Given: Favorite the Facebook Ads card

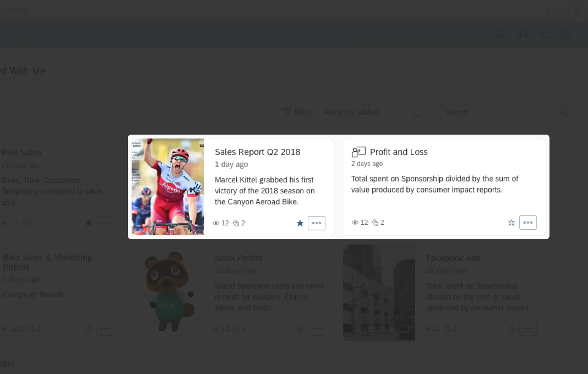Looking at the screenshot, I should coord(511,329).
